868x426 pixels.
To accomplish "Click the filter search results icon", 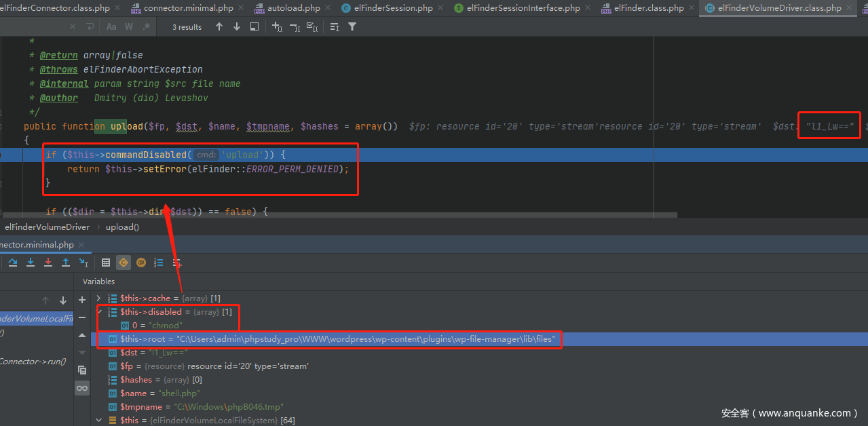I will click(352, 27).
